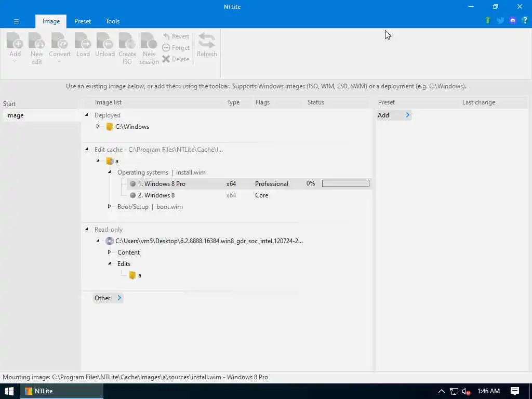Click the mounting progress bar at 0%
This screenshot has height=399, width=532.
click(x=345, y=183)
